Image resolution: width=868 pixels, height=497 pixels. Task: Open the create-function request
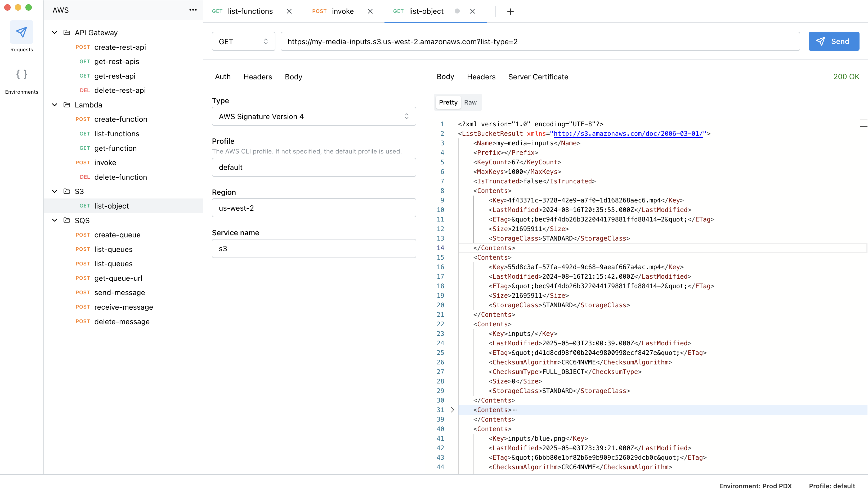click(124, 119)
